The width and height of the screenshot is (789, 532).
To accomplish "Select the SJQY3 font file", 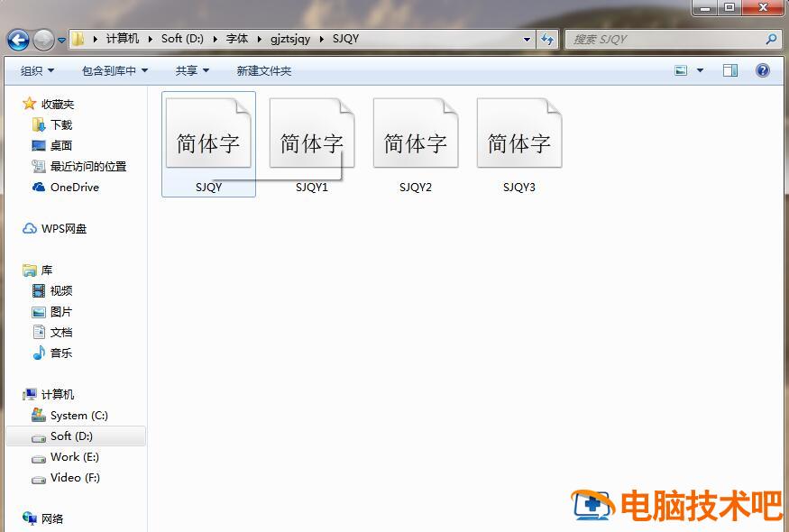I will (x=519, y=144).
